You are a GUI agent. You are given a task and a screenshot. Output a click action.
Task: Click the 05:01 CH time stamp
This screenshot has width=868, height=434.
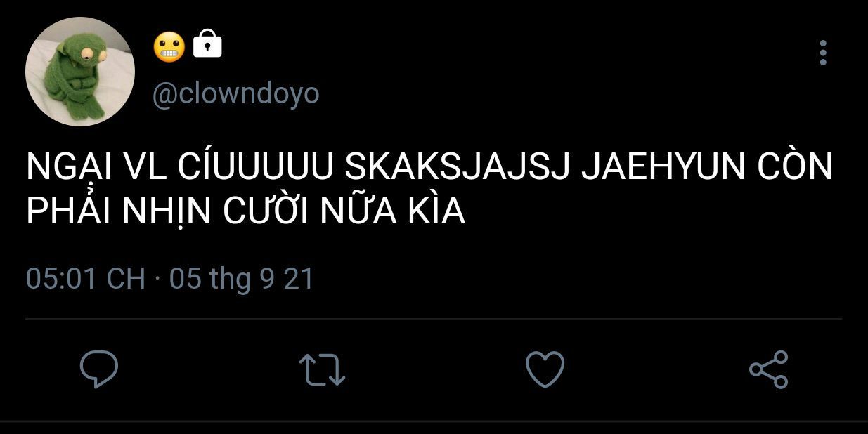coord(85,279)
